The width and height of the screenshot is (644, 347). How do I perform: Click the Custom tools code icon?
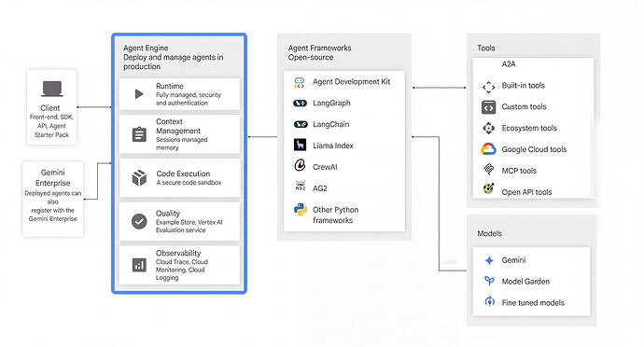pyautogui.click(x=488, y=107)
